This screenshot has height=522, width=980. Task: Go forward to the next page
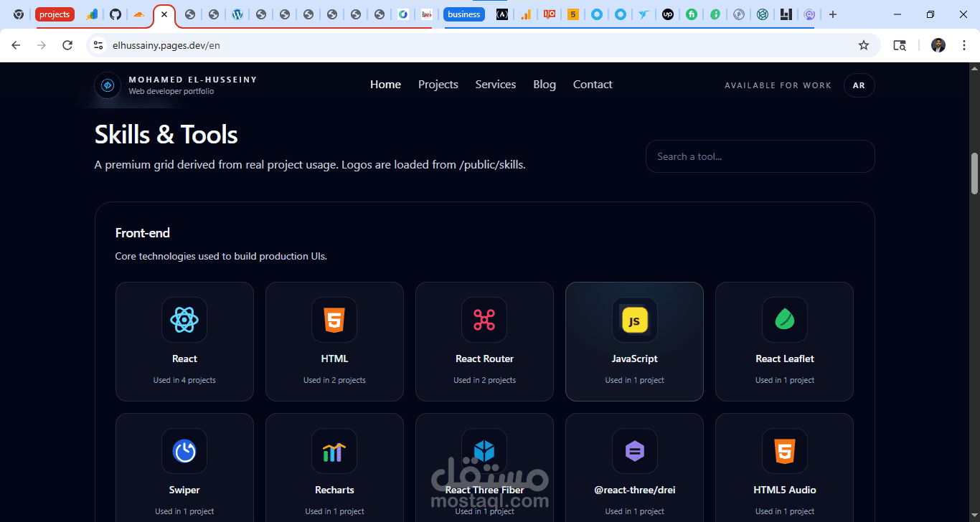tap(42, 45)
